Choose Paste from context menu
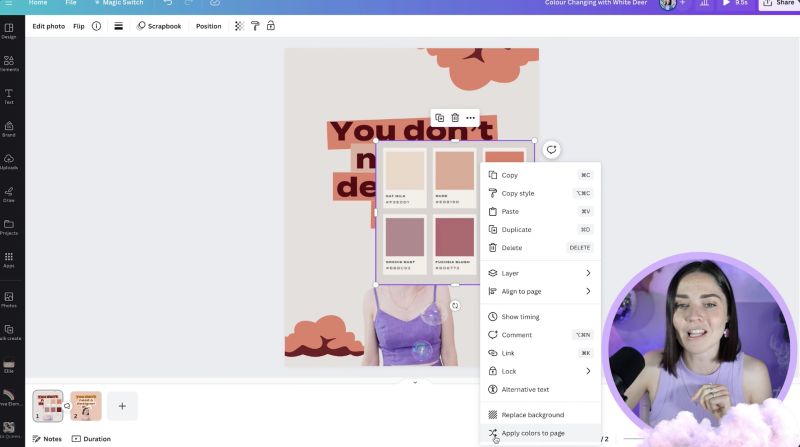 (540, 211)
